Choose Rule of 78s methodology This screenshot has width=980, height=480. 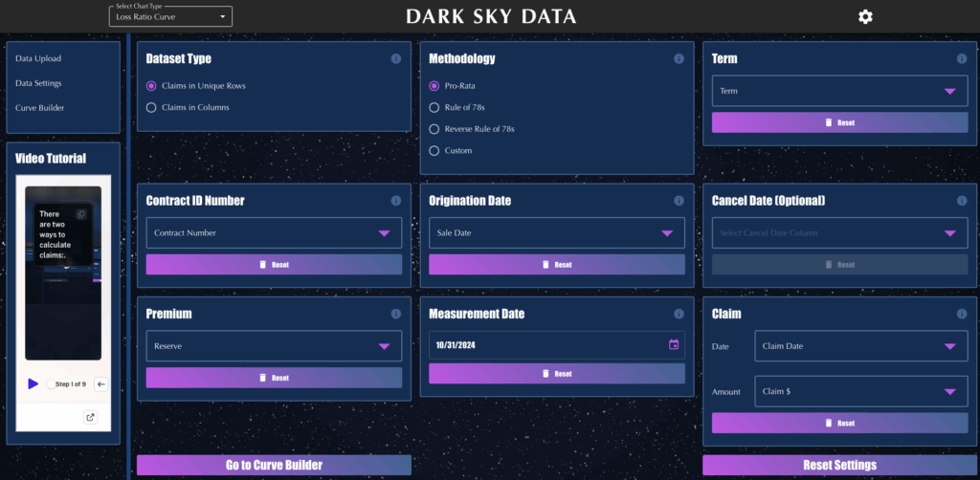point(434,107)
